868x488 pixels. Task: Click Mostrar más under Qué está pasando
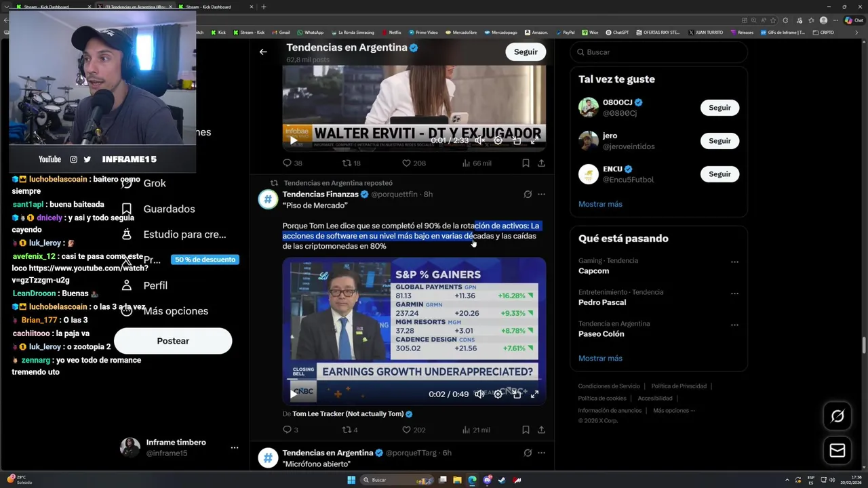pyautogui.click(x=600, y=358)
